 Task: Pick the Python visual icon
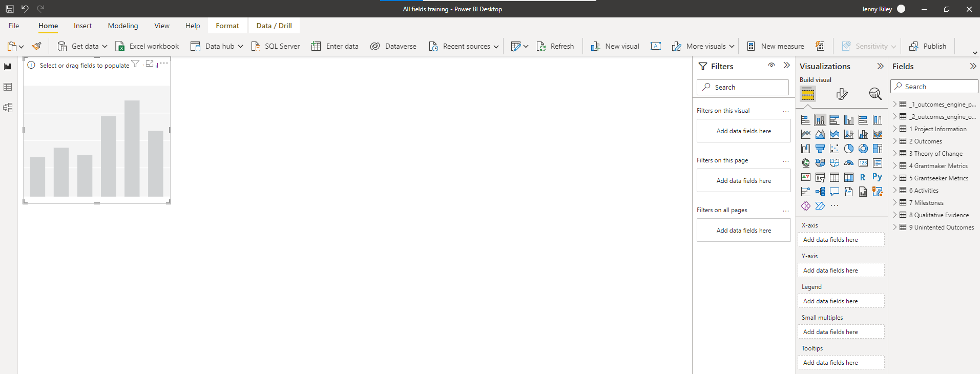pos(877,177)
